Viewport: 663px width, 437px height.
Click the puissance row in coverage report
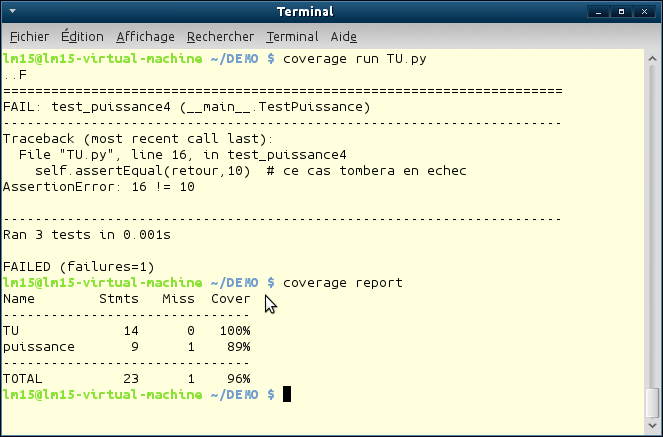pyautogui.click(x=127, y=347)
